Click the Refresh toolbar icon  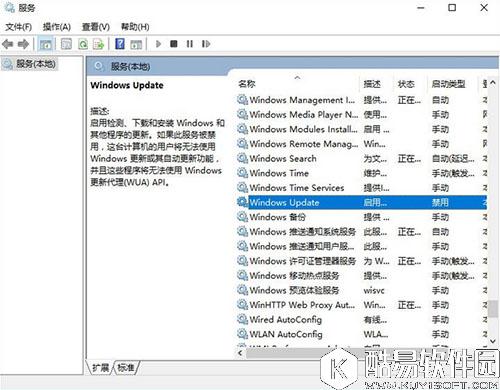click(83, 44)
